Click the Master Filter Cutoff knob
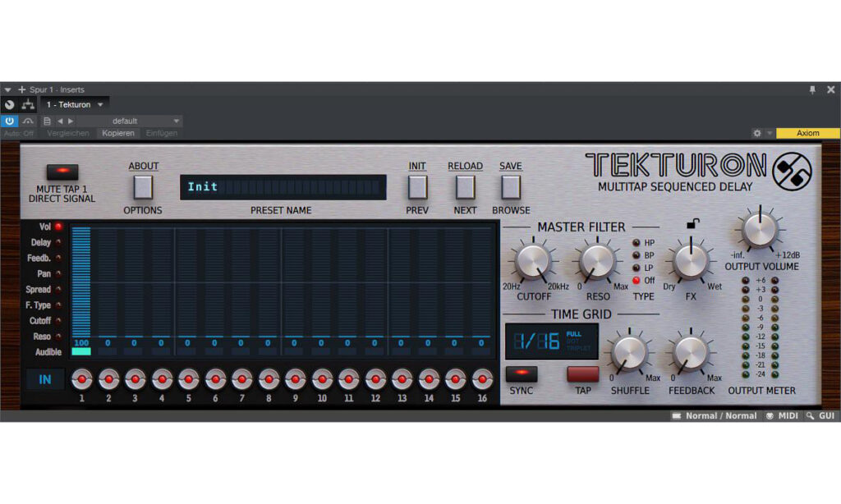Viewport: 841px width, 504px height. tap(533, 262)
